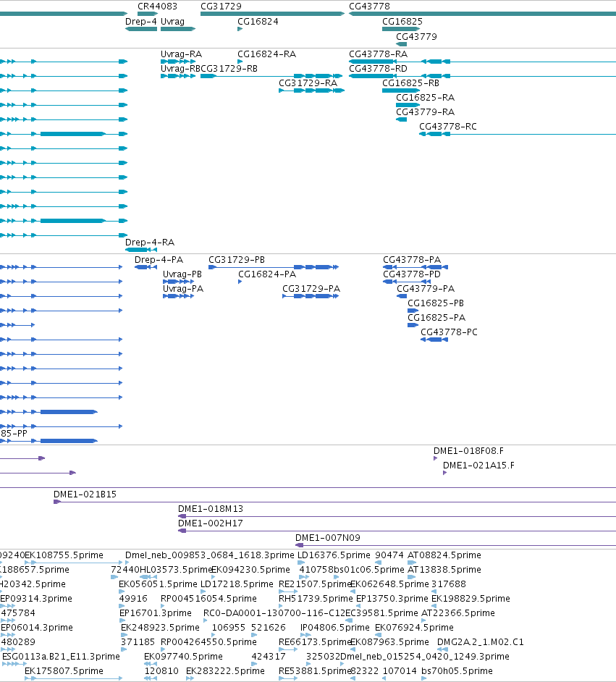Select the Drep-4 gene label
616x682 pixels.
click(x=141, y=21)
